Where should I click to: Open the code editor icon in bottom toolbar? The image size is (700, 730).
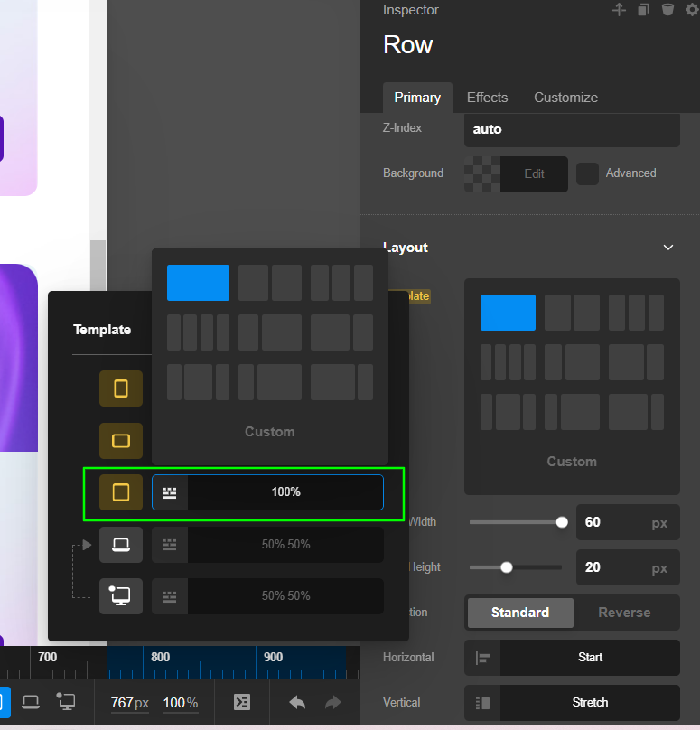242,702
